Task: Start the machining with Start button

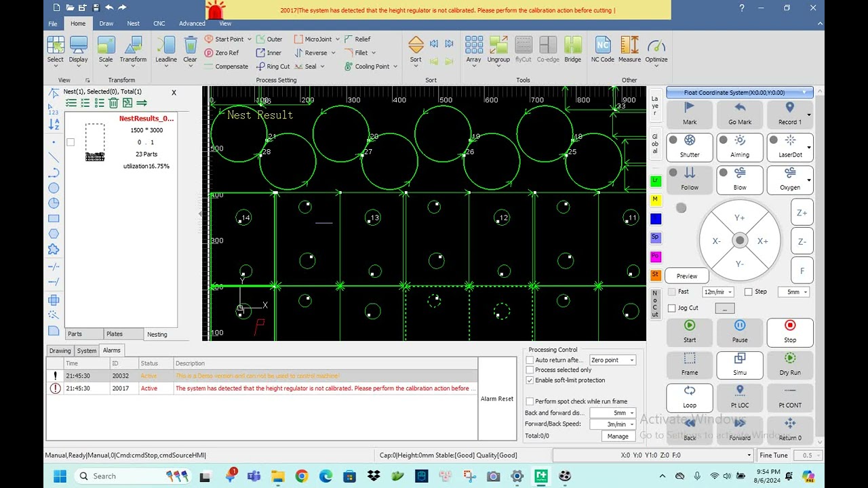Action: tap(690, 332)
